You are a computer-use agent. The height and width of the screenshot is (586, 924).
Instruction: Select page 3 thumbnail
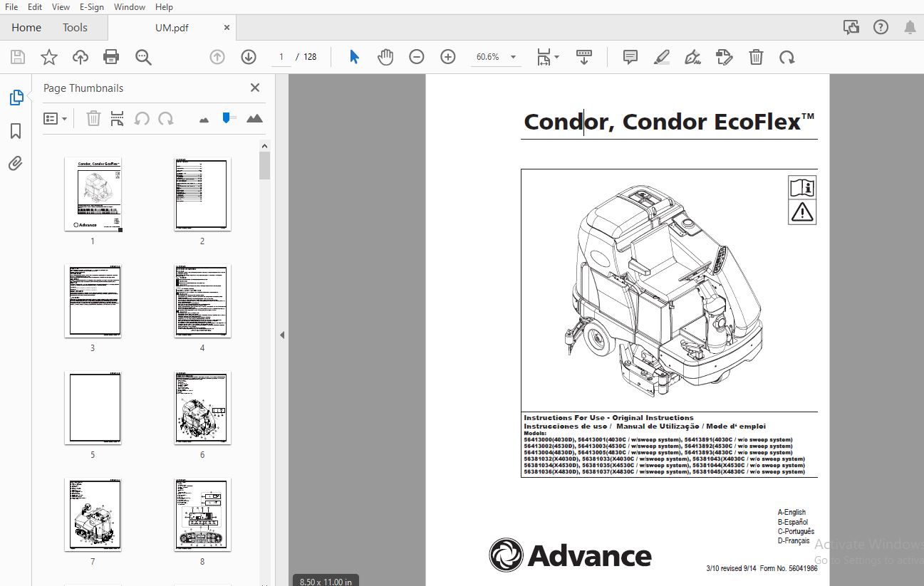(x=93, y=301)
